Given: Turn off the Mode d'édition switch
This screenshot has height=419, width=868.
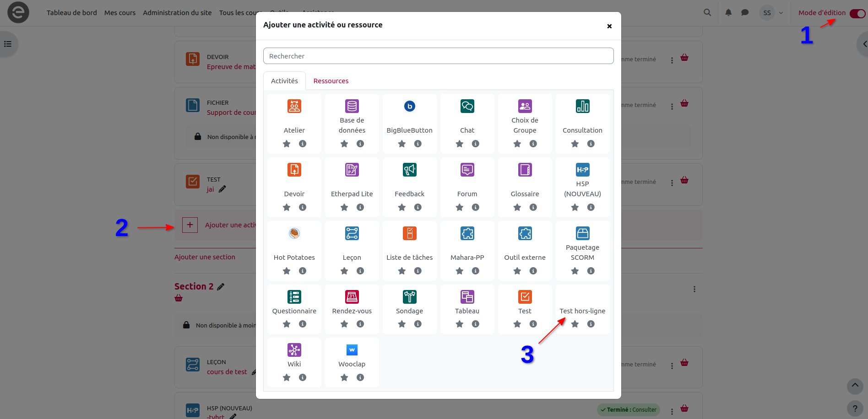Looking at the screenshot, I should pyautogui.click(x=857, y=13).
